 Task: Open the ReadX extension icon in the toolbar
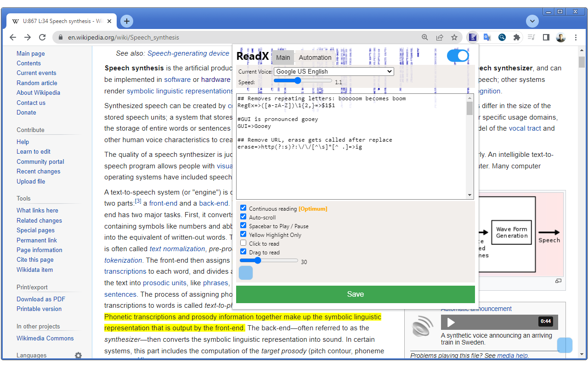click(x=473, y=37)
